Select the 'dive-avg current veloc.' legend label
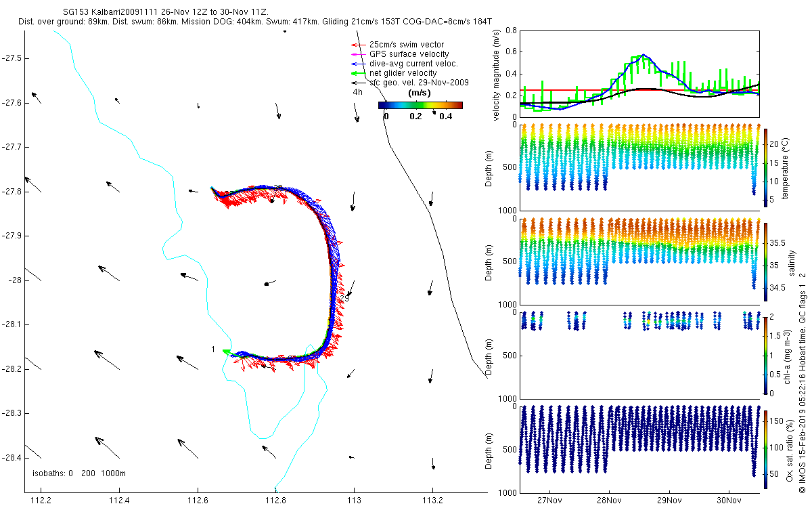 [x=413, y=64]
